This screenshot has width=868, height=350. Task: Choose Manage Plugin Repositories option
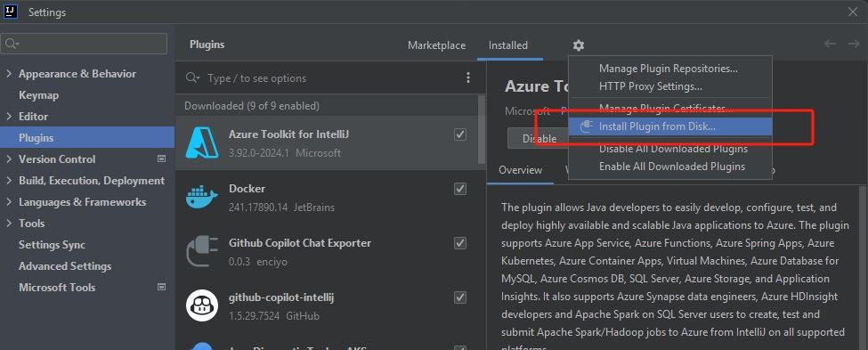tap(669, 69)
